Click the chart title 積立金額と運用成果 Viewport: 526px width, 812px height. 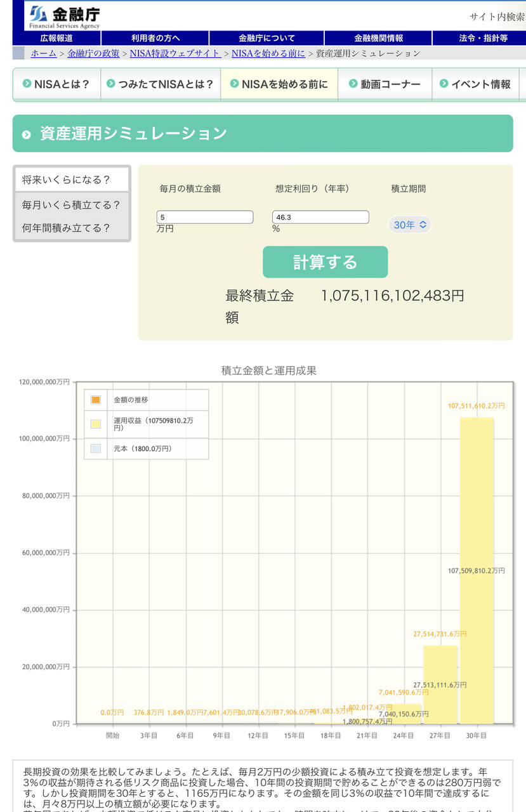(x=268, y=370)
